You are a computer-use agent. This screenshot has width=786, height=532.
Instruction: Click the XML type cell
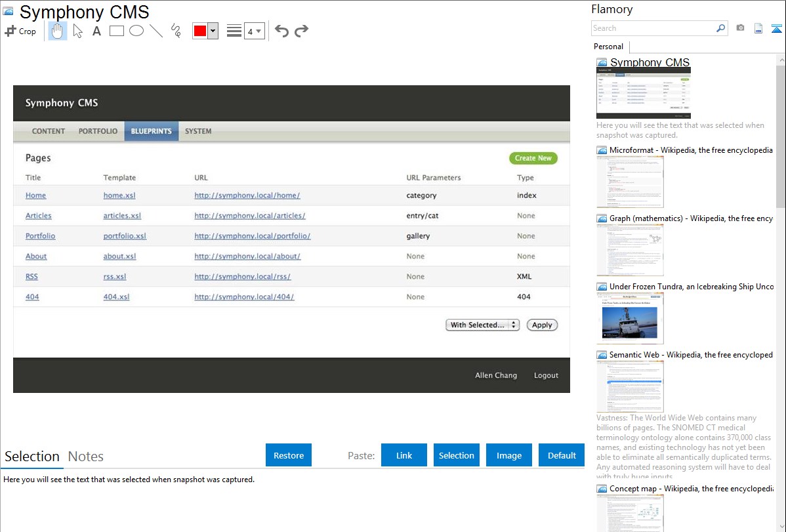point(524,277)
